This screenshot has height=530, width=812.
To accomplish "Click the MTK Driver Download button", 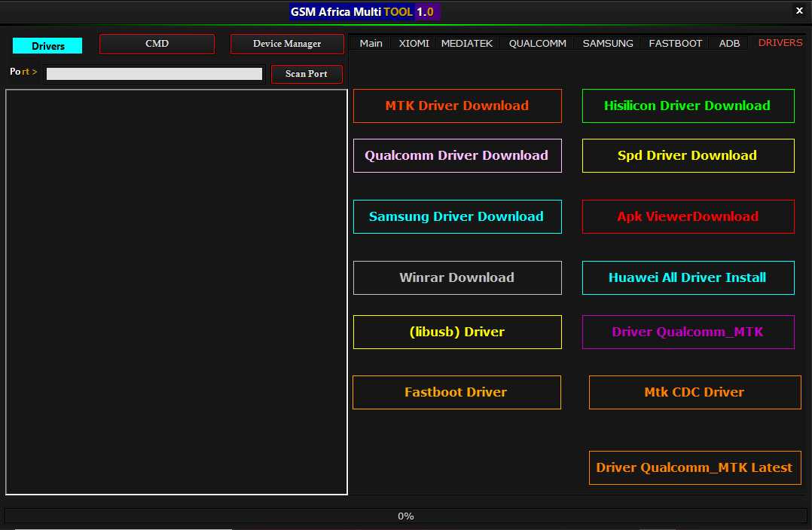I will [457, 106].
